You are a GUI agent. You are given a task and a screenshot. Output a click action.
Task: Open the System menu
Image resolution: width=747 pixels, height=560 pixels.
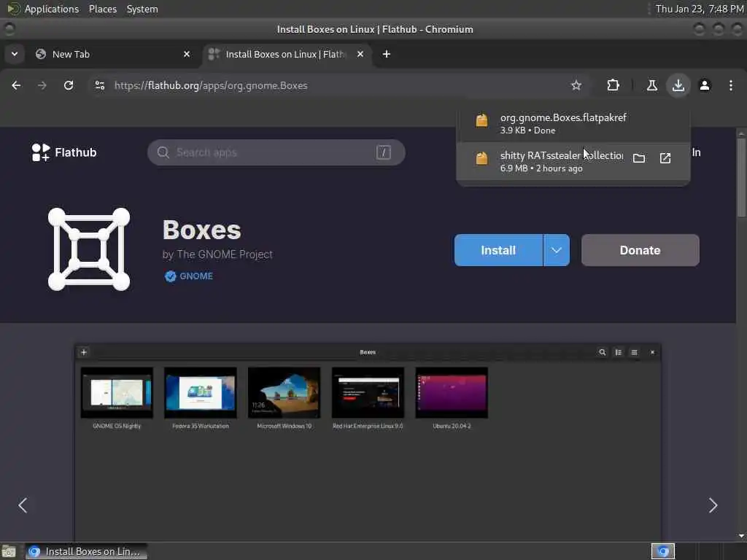[142, 9]
